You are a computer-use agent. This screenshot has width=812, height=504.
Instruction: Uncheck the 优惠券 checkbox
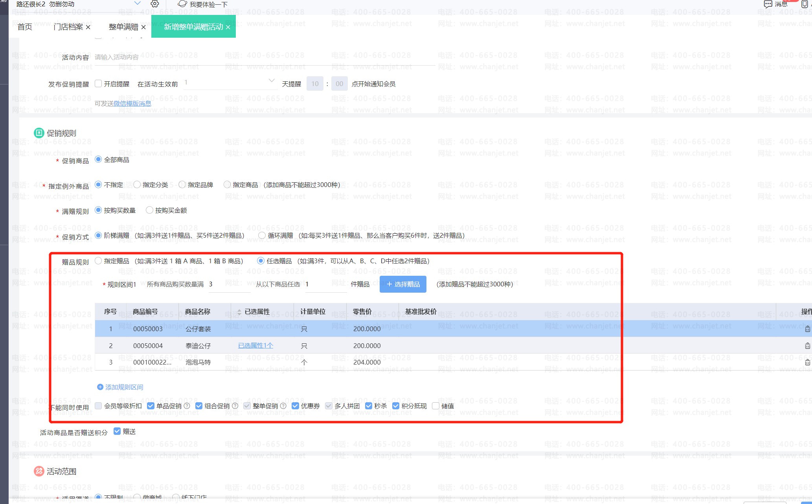point(295,406)
